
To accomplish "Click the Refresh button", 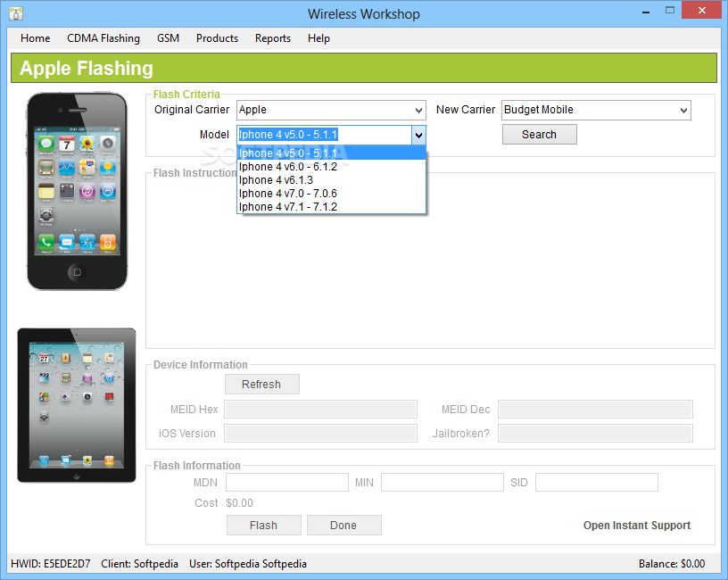I will point(262,385).
